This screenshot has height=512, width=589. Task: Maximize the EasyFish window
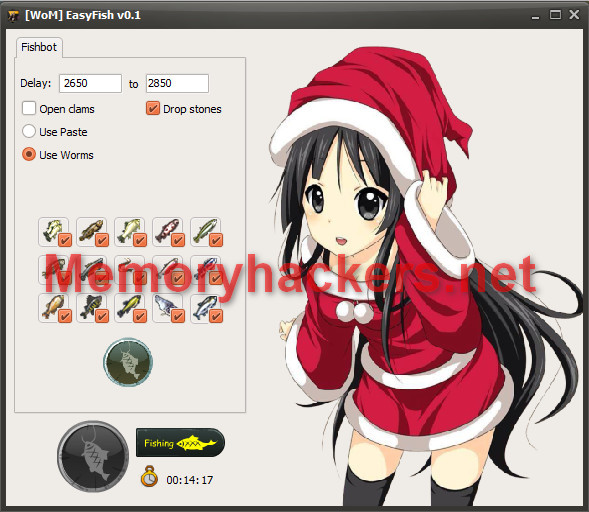(555, 15)
